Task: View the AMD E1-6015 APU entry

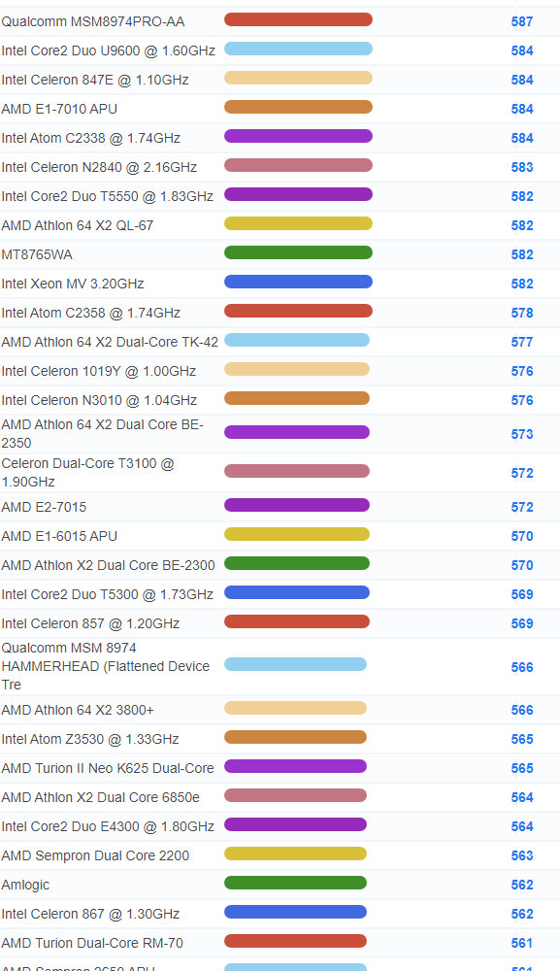Action: pos(59,536)
